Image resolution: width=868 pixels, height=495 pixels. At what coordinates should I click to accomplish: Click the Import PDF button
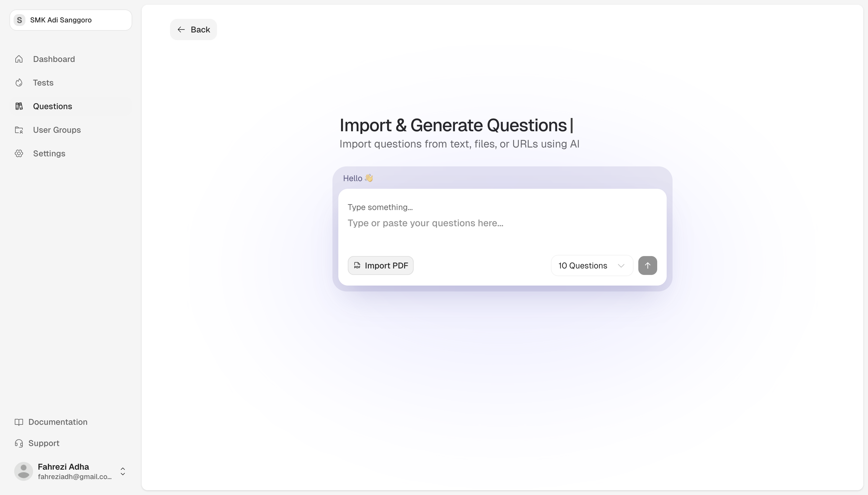pyautogui.click(x=380, y=265)
